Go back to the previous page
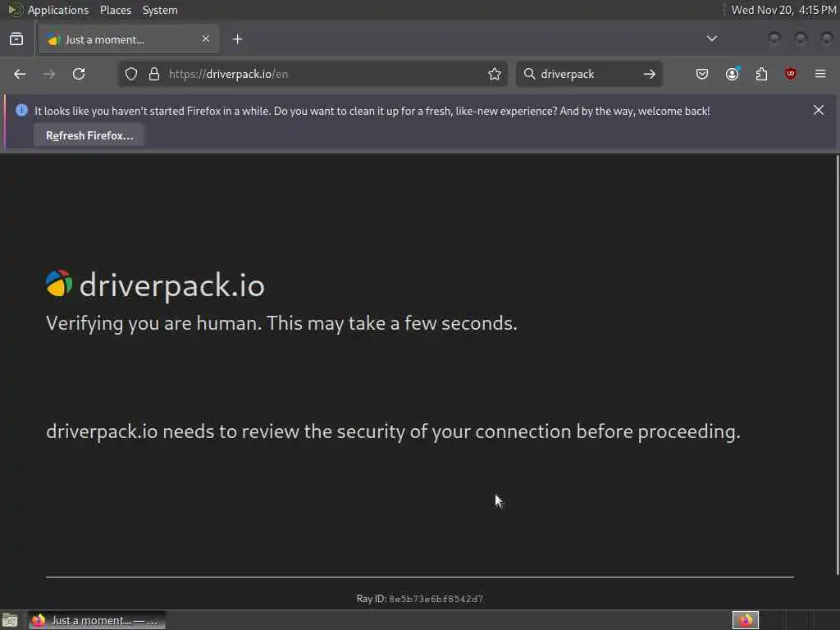This screenshot has width=840, height=630. pyautogui.click(x=20, y=74)
